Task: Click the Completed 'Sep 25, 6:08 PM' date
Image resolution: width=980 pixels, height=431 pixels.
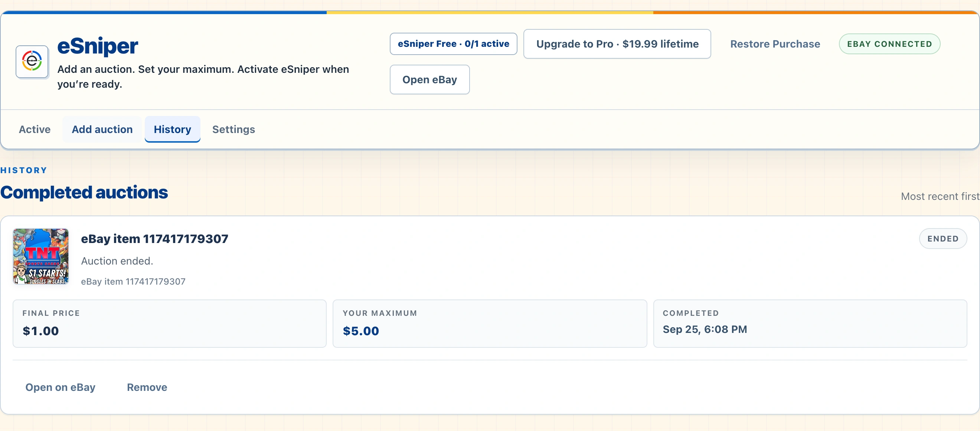Action: [x=705, y=329]
